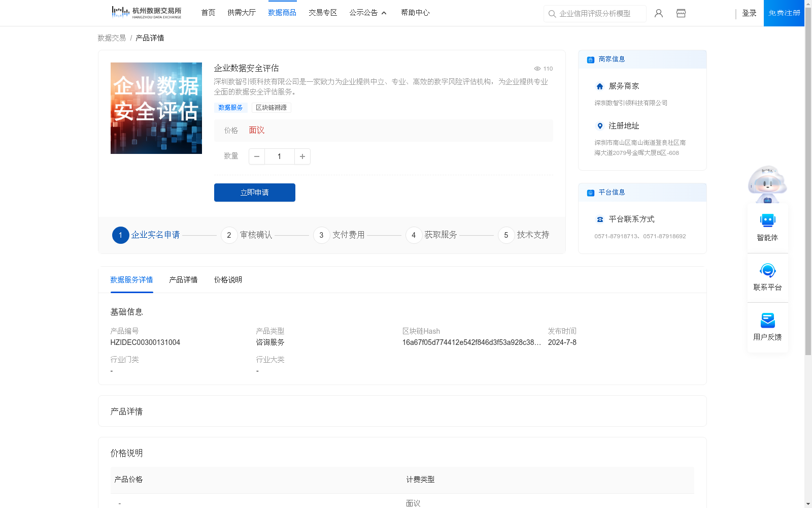The image size is (812, 508).
Task: Click the 产品价格 table header
Action: 128,480
